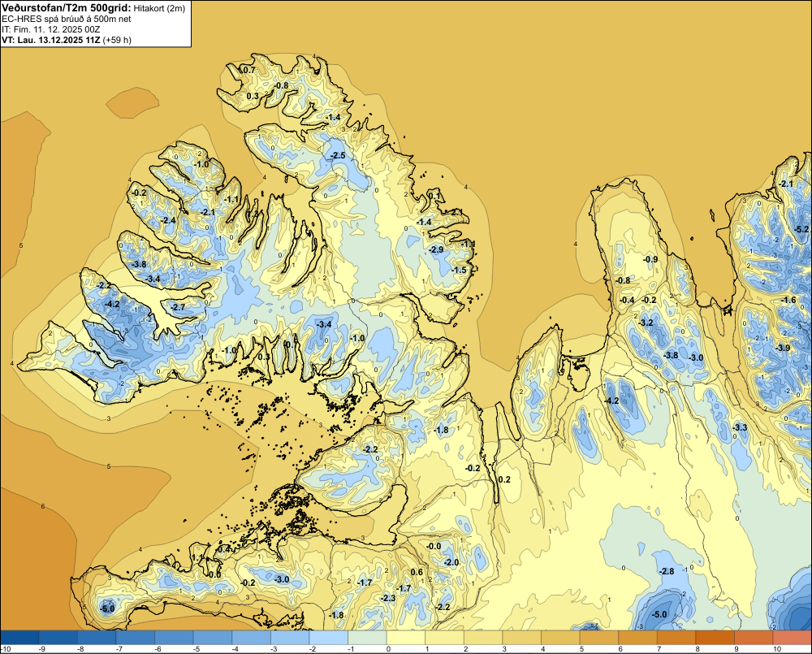Screen dimensions: 812x654
Task: Click the 'VT: Lau. 13.12.2025 11Z' valid time
Action: [50, 40]
